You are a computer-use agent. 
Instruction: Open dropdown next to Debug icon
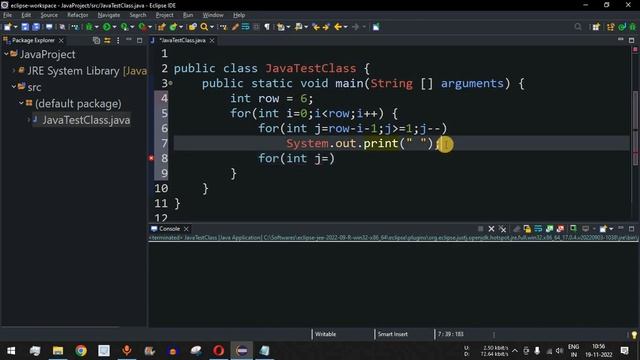pyautogui.click(x=96, y=27)
